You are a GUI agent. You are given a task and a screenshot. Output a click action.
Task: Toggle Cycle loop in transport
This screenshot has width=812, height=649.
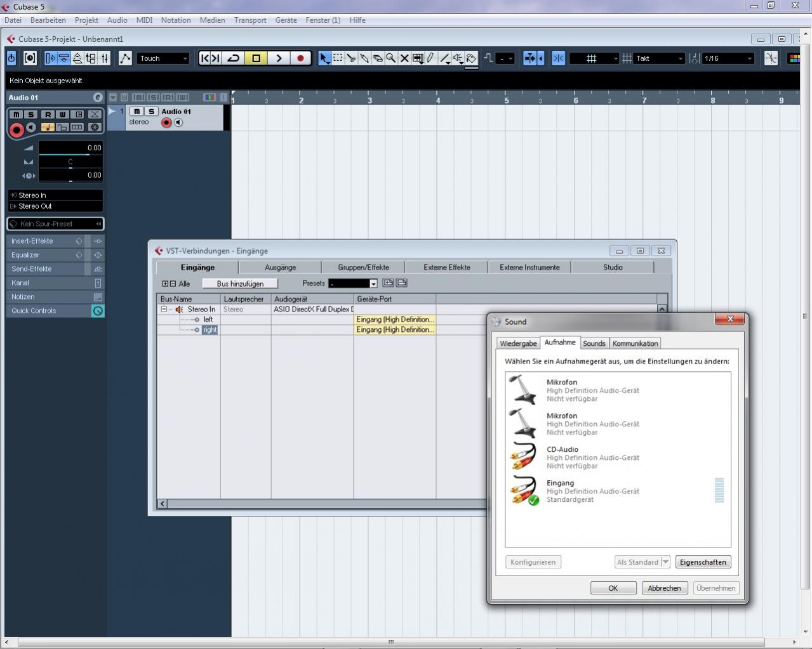point(234,58)
